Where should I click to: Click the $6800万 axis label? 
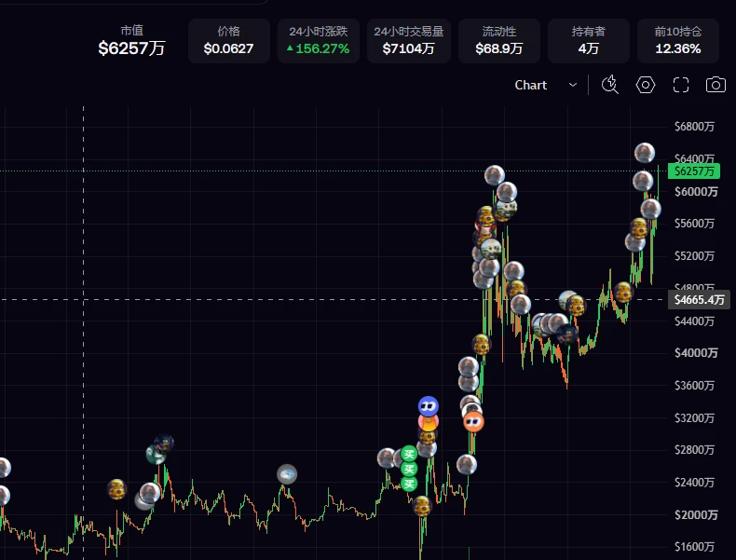(694, 127)
